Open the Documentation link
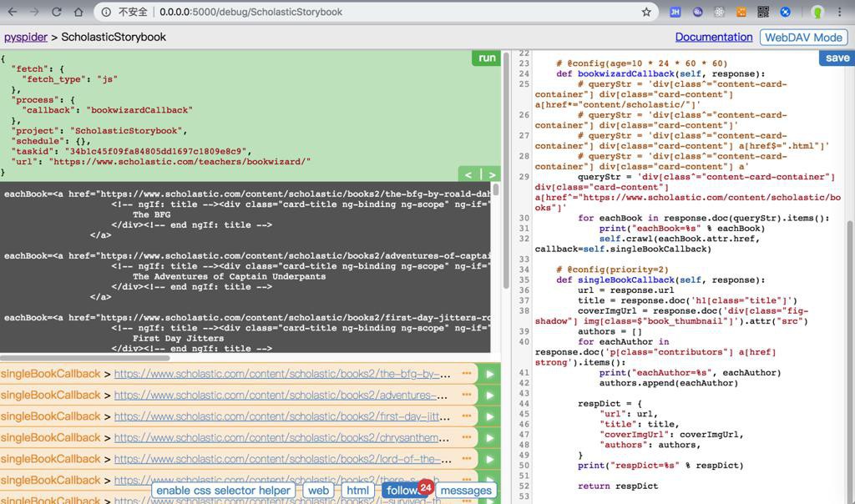855x504 pixels. 714,37
